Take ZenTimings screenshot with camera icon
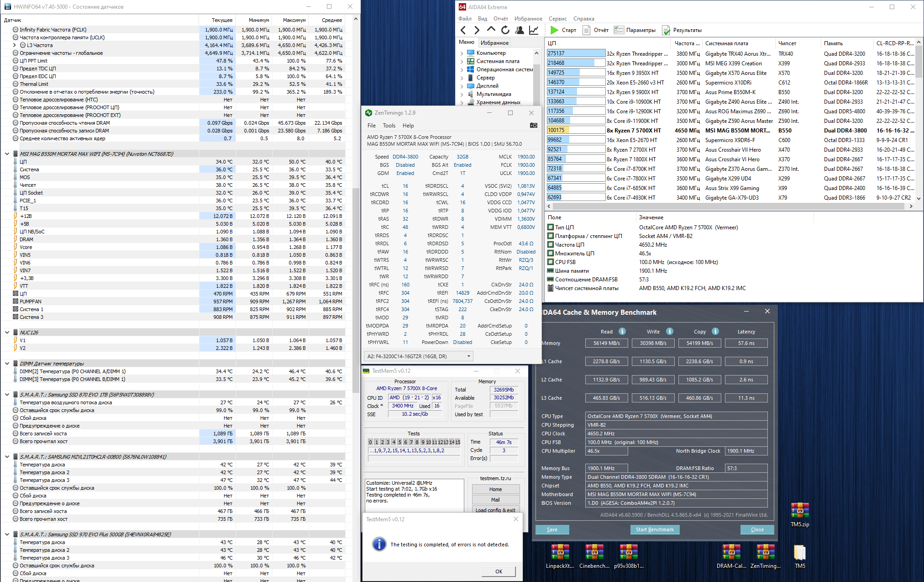Screen dimensions: 924x582 pyautogui.click(x=533, y=125)
